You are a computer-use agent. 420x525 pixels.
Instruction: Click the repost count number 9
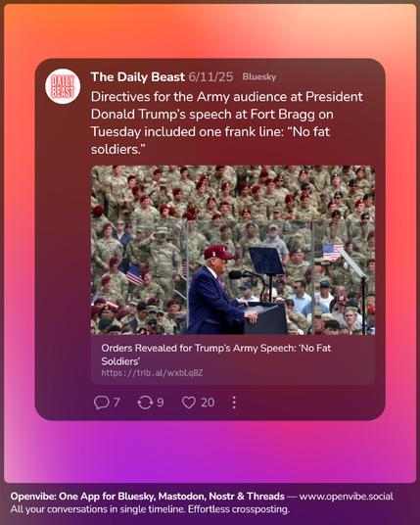tap(161, 403)
